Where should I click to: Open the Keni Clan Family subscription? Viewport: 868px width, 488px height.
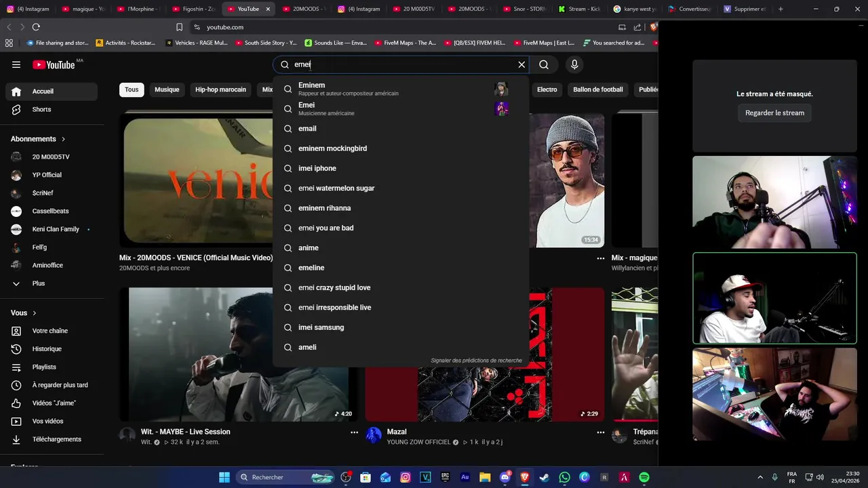52,229
